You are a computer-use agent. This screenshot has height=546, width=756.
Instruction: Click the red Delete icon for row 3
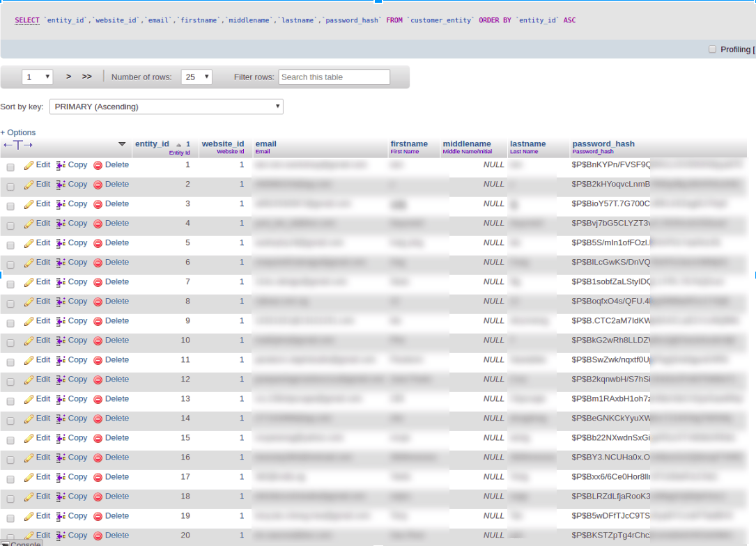98,204
